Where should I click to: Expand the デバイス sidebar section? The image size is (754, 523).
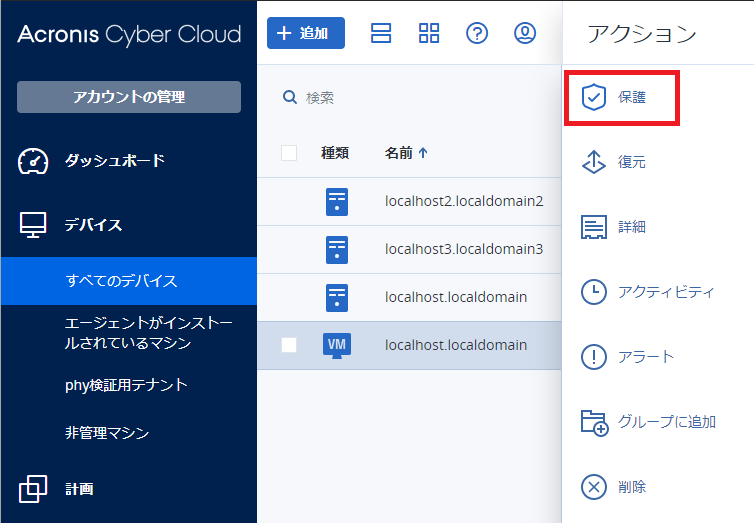pyautogui.click(x=93, y=225)
